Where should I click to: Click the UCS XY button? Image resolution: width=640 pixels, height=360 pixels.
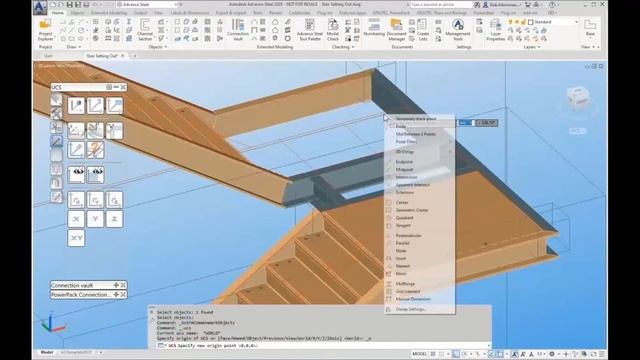[76, 238]
